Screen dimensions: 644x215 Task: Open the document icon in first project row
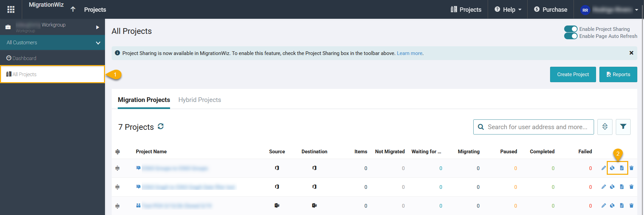pos(622,168)
